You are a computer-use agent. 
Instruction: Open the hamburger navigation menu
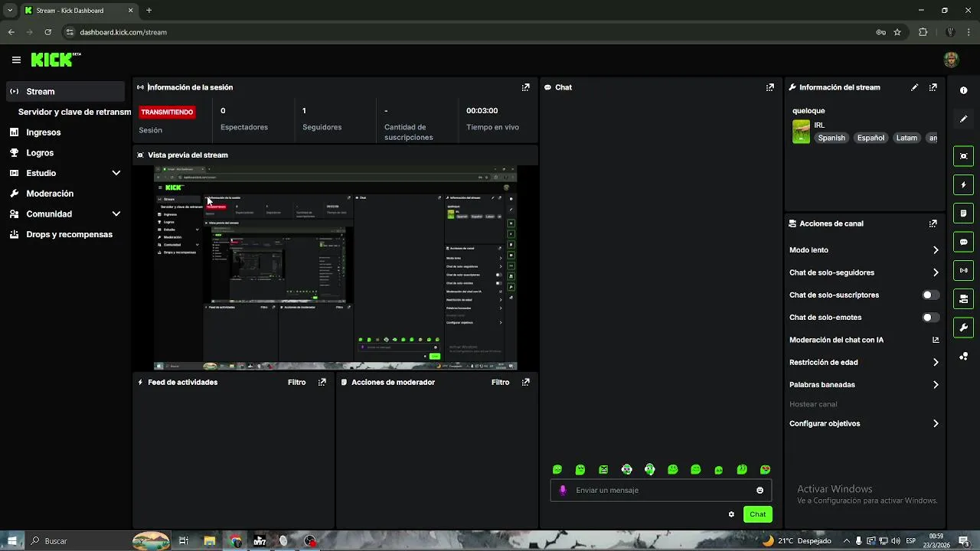(x=16, y=60)
